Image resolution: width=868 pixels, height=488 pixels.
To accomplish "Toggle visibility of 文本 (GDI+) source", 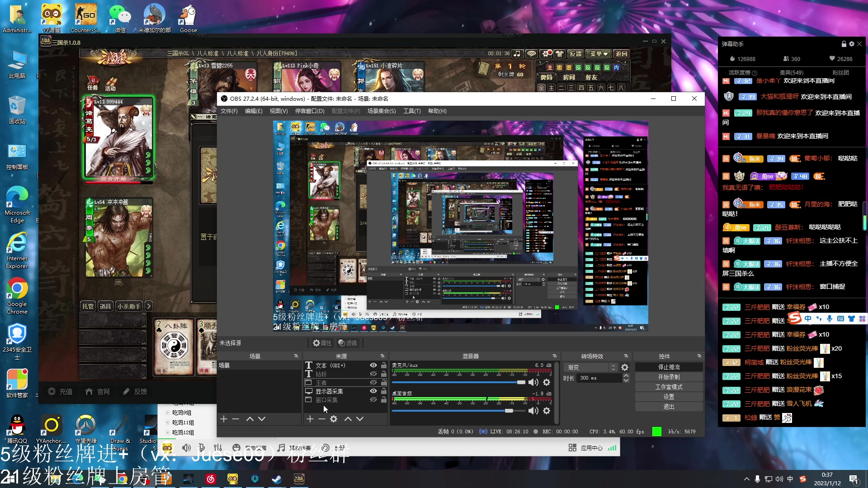I will (373, 365).
